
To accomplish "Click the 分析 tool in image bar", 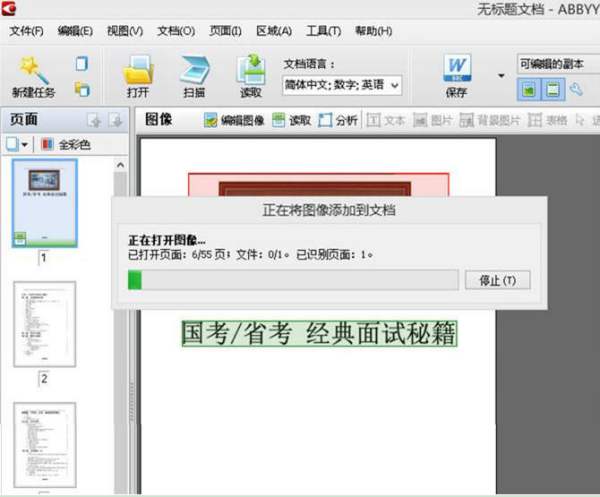I will [x=338, y=120].
